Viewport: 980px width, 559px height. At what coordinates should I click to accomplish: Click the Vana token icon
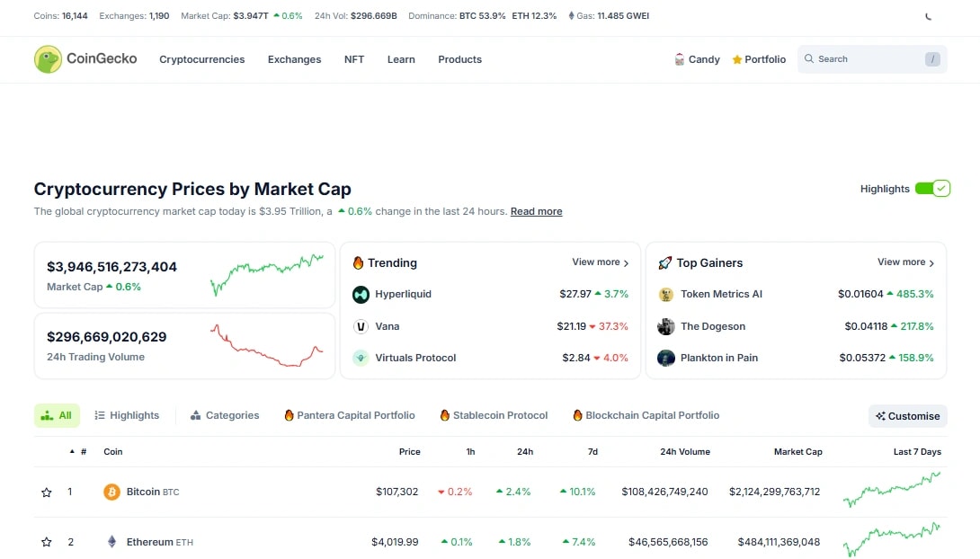(361, 326)
